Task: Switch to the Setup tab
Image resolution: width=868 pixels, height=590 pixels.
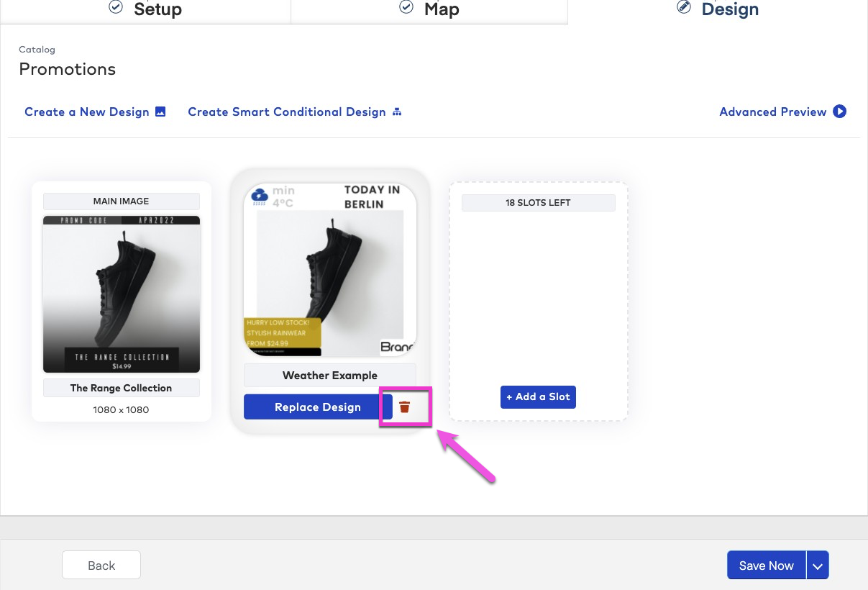Action: coord(157,10)
